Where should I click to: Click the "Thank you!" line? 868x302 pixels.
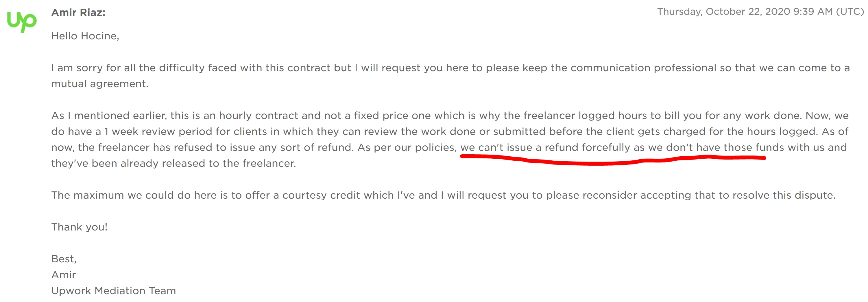(x=79, y=227)
